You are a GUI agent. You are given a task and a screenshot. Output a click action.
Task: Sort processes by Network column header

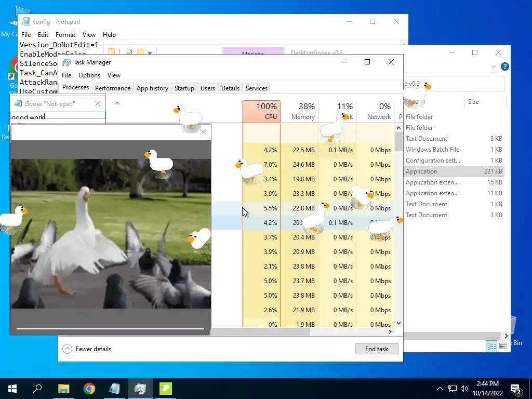point(375,111)
